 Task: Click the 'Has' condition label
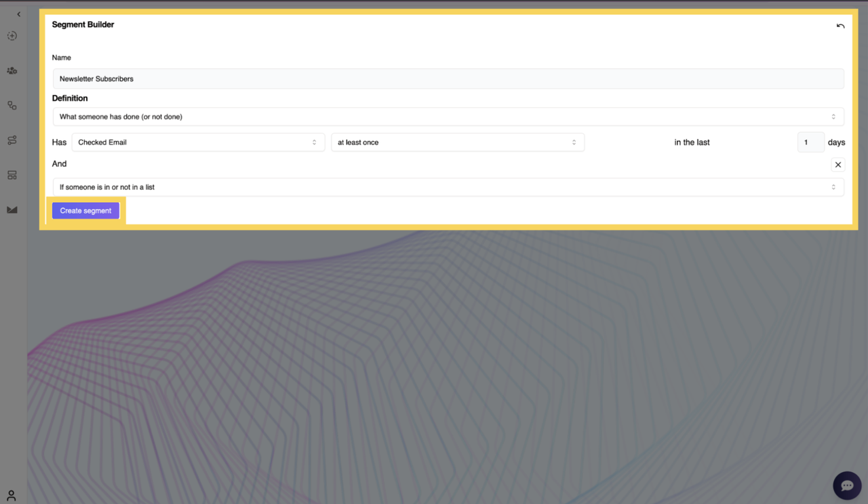(x=60, y=142)
